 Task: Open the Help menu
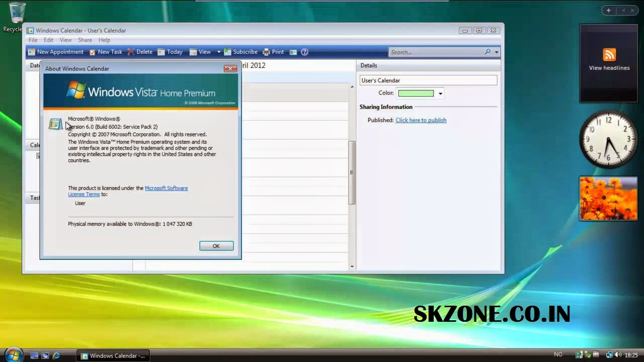click(104, 40)
